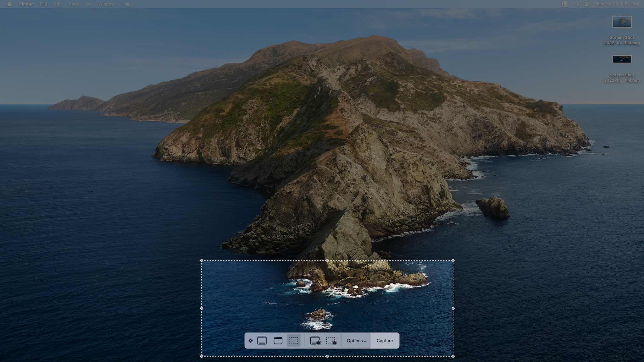Open the Apple menu
The height and width of the screenshot is (362, 644).
[x=9, y=4]
